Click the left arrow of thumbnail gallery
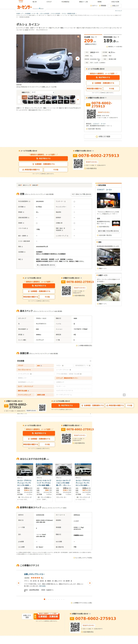138x644 pixels. coord(19,99)
